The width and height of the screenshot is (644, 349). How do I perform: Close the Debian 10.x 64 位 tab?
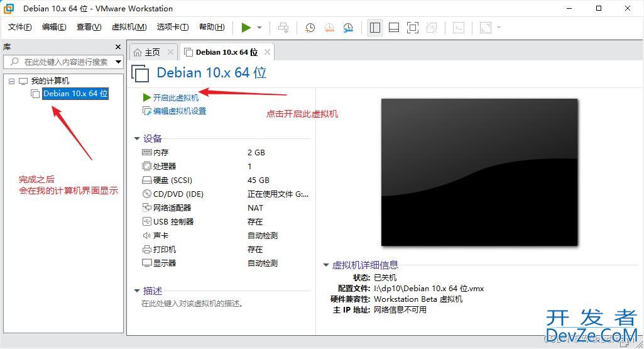(x=268, y=52)
